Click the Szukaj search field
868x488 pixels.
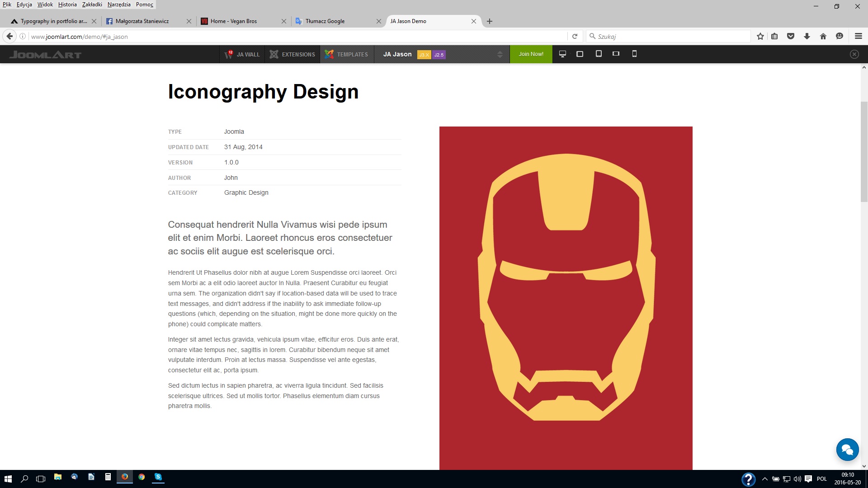(x=669, y=36)
